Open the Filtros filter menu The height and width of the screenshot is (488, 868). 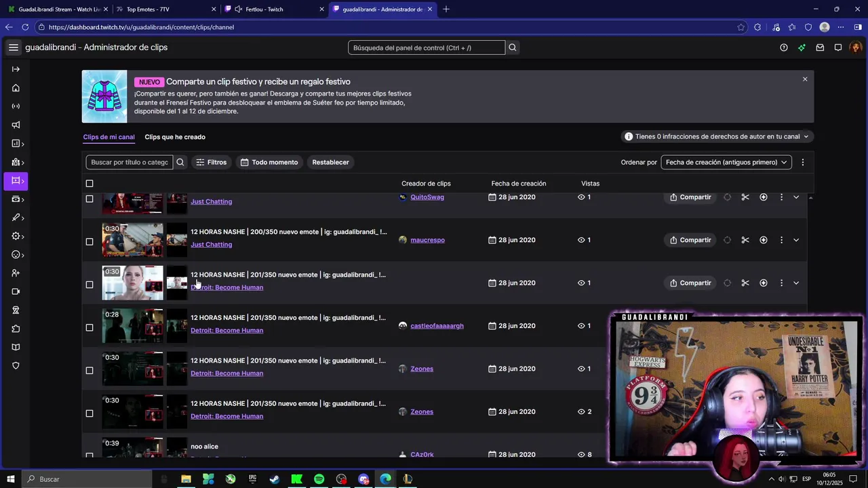click(212, 162)
